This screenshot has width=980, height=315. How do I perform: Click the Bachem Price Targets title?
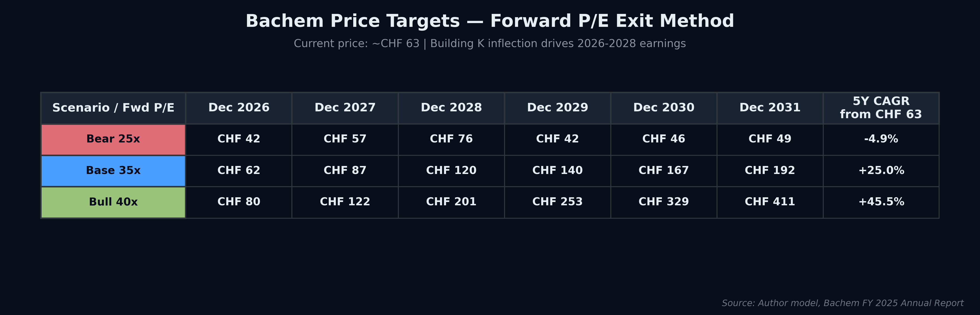(x=490, y=21)
